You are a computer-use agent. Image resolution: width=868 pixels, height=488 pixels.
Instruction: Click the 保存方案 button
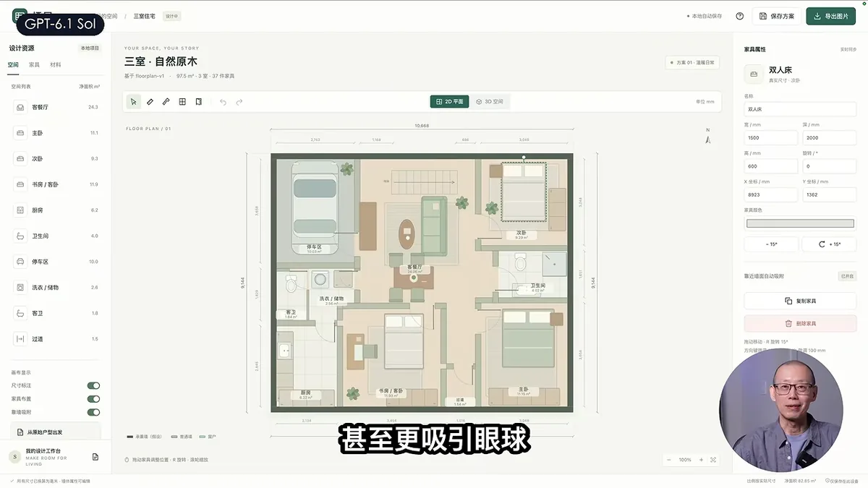[x=777, y=16]
